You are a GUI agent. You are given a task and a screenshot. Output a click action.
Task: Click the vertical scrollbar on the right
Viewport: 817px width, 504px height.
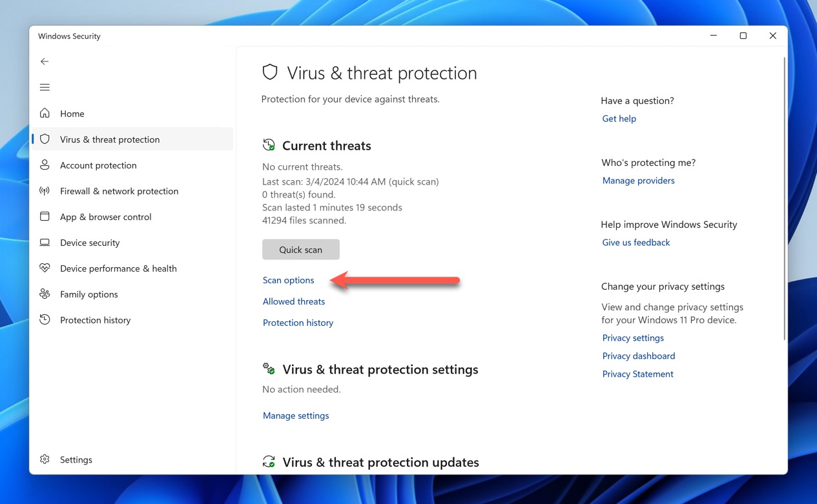click(784, 198)
